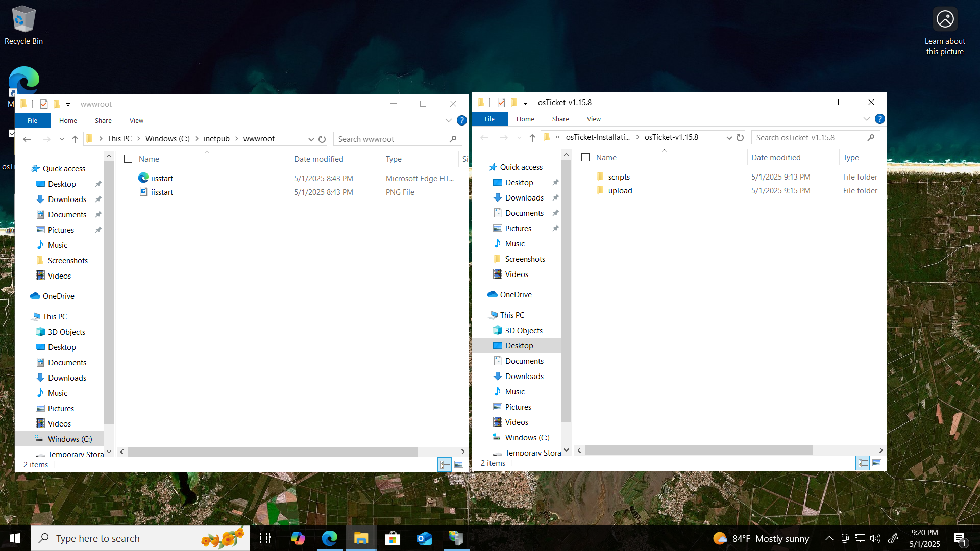Open quick access toolbar dropdown in wwwroot
The height and width of the screenshot is (551, 980).
(x=68, y=104)
